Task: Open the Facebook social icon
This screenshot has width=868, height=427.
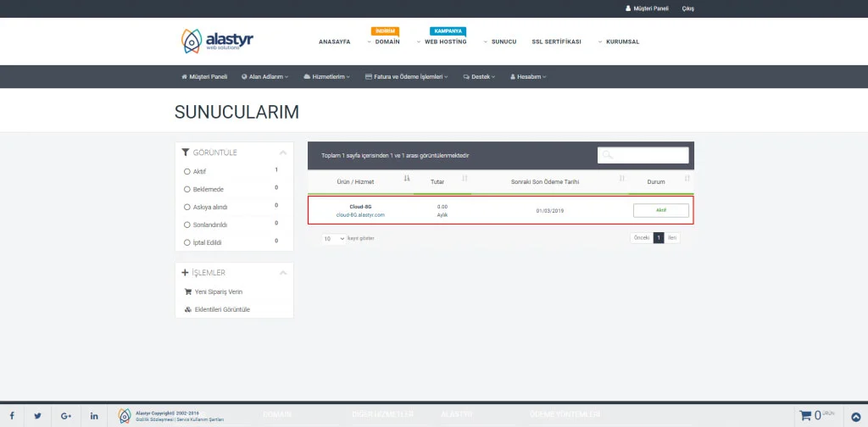Action: pyautogui.click(x=12, y=416)
